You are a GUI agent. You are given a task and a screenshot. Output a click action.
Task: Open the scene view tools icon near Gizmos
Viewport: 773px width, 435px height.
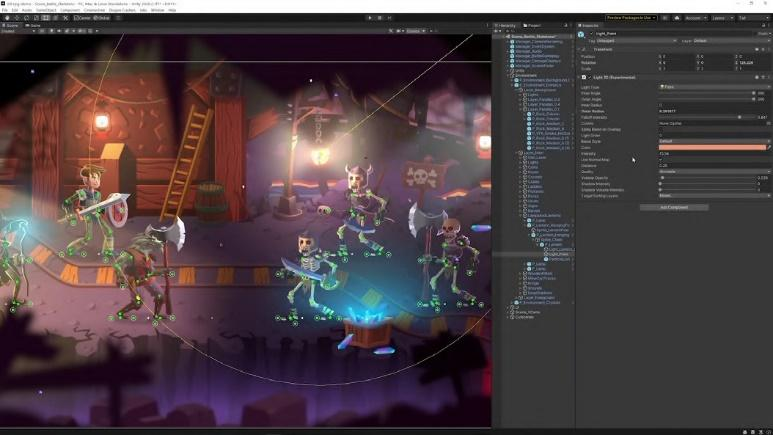click(x=391, y=31)
